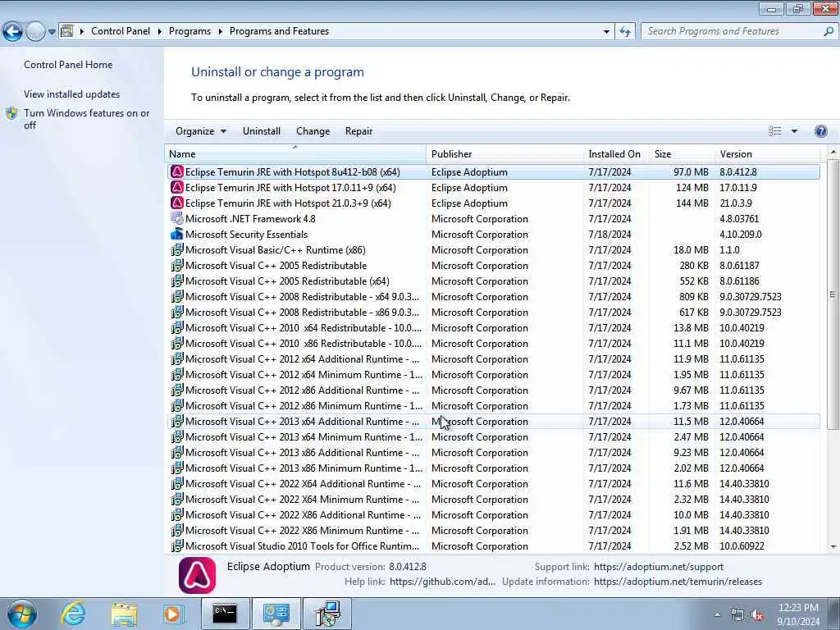Sort by the Size column header

coord(682,153)
